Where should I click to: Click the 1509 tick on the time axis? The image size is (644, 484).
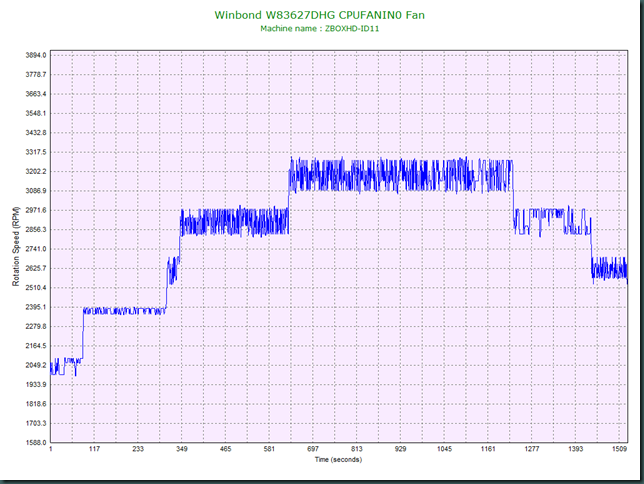(x=619, y=449)
